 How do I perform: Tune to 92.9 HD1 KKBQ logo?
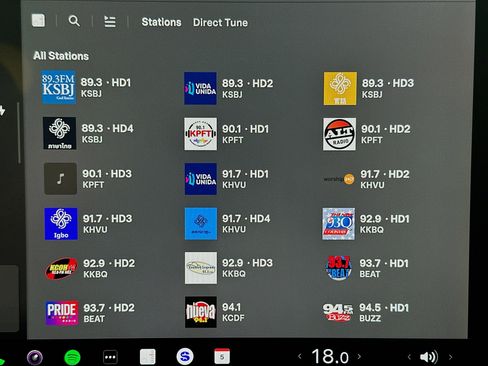coord(339,224)
